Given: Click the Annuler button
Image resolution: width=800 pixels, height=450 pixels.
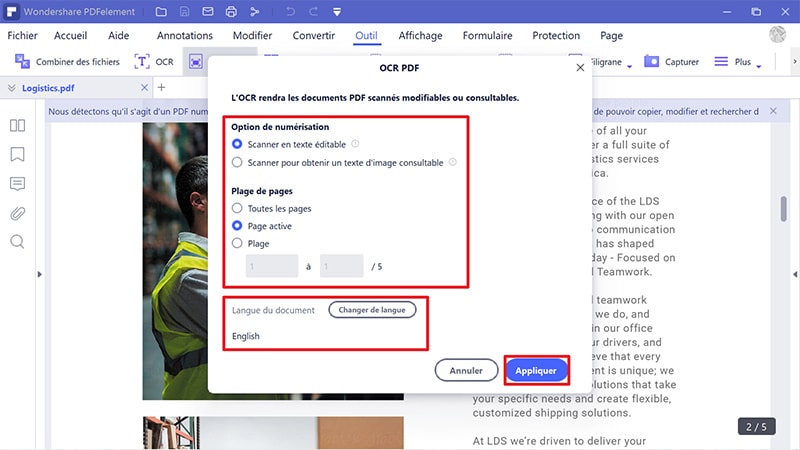Looking at the screenshot, I should (x=466, y=370).
